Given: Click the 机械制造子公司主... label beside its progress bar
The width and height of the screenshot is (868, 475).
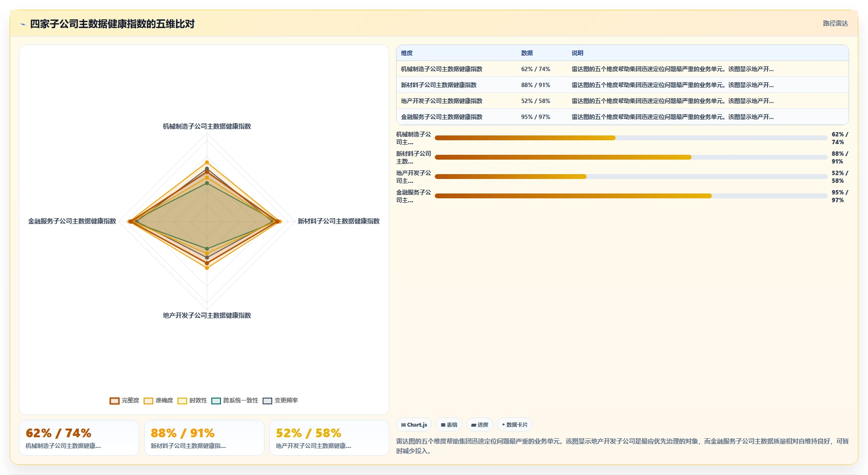Looking at the screenshot, I should click(413, 138).
